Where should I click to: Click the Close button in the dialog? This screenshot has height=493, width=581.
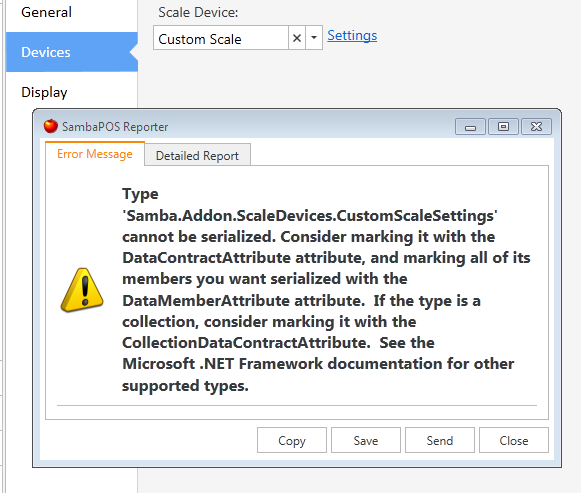pyautogui.click(x=514, y=440)
